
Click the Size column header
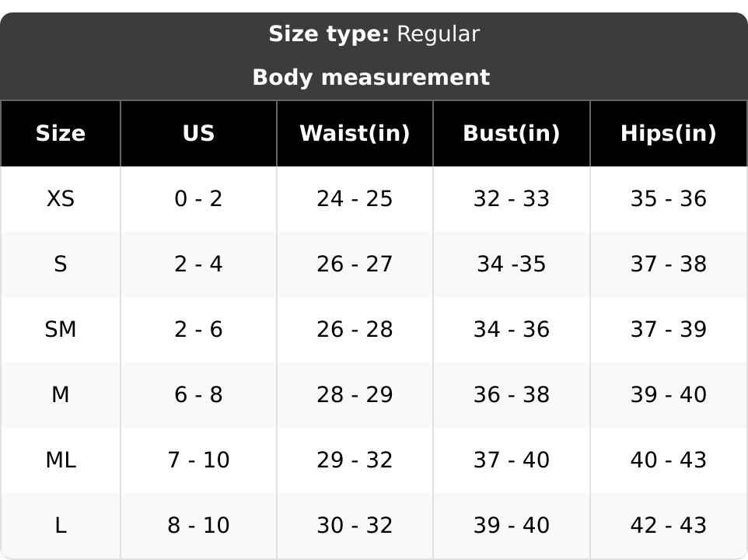(x=61, y=133)
